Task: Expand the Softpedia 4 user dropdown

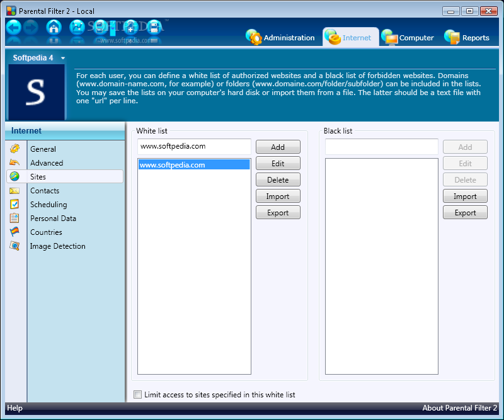Action: click(x=63, y=58)
